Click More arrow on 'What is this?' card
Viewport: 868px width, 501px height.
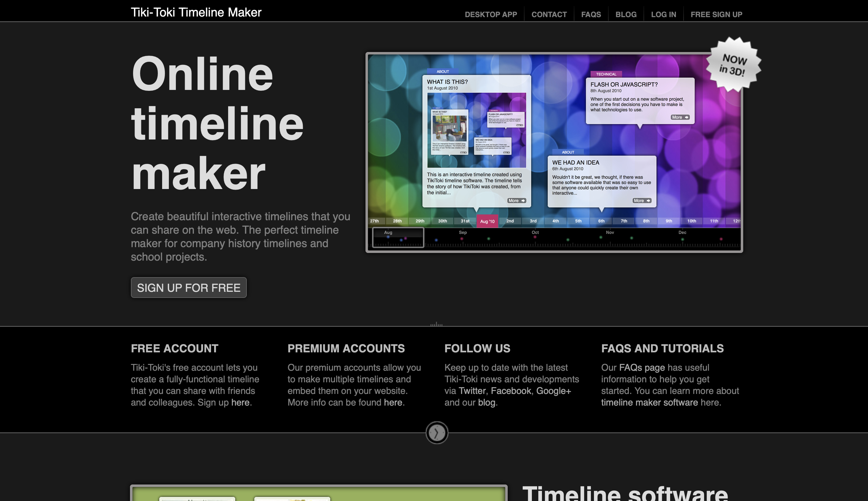pyautogui.click(x=516, y=201)
